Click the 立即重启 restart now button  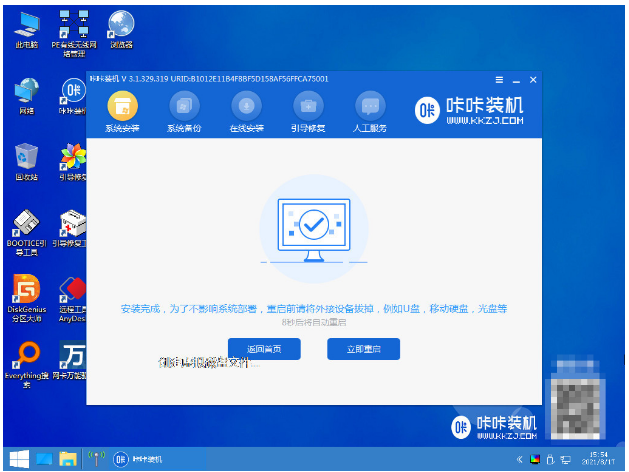(363, 349)
